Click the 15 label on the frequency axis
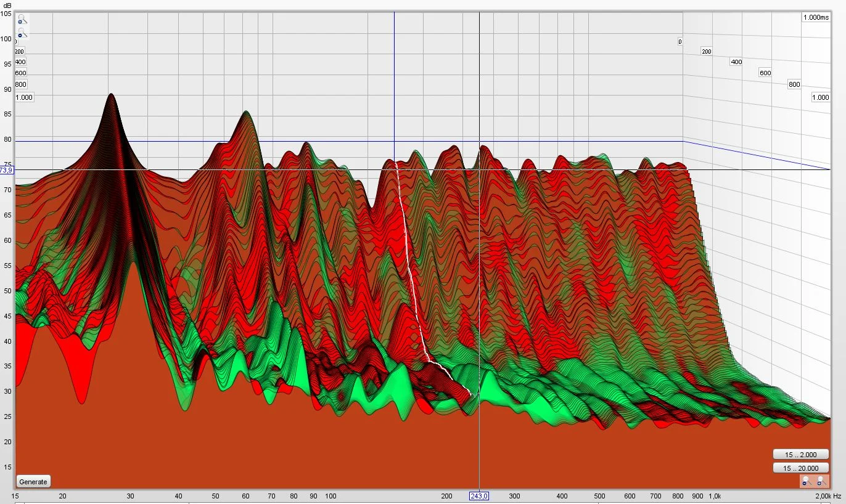 coord(15,496)
